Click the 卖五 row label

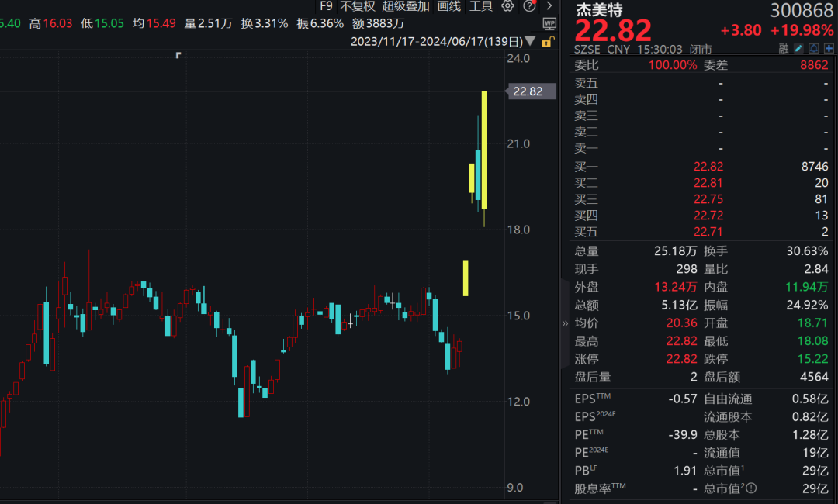(x=586, y=83)
